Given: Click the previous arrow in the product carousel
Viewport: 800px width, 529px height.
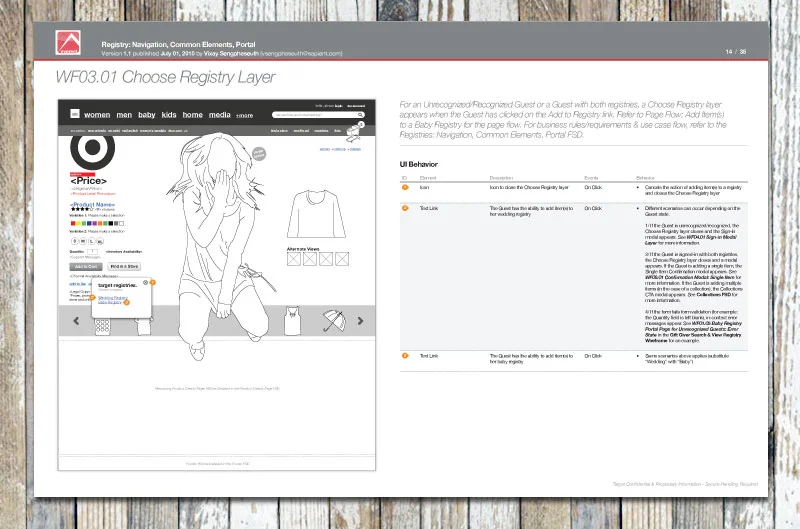Looking at the screenshot, I should (x=76, y=321).
